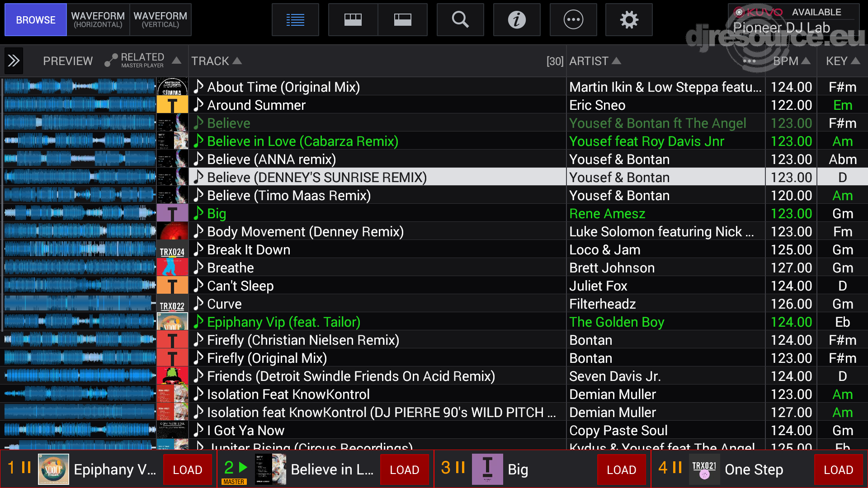Sort by RELATED column arrow
Viewport: 868px width, 488px height.
coord(177,61)
